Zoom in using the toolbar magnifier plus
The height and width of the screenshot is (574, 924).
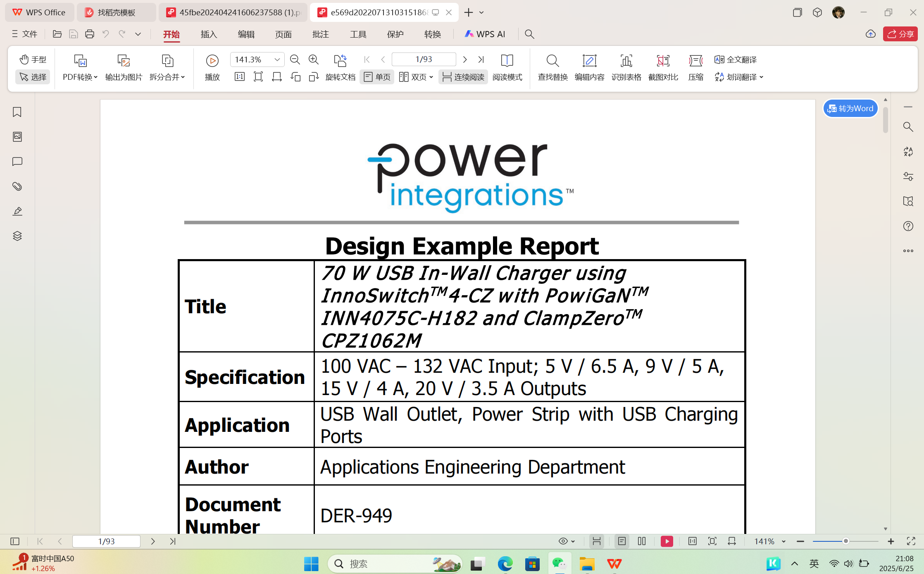[314, 60]
